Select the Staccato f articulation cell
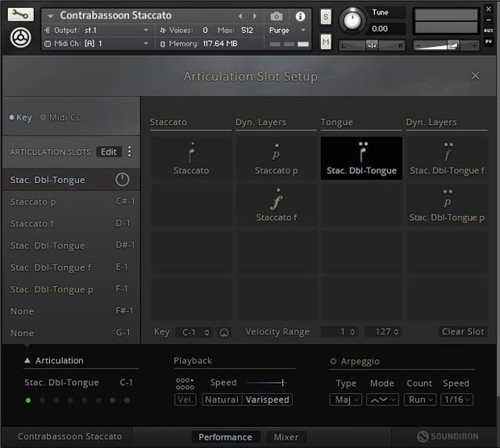This screenshot has height=448, width=500. [x=276, y=205]
